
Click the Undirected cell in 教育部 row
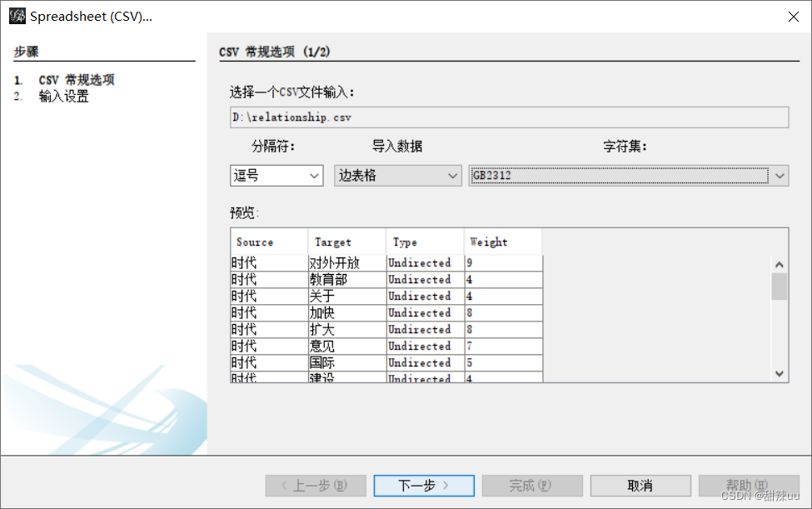coord(426,280)
